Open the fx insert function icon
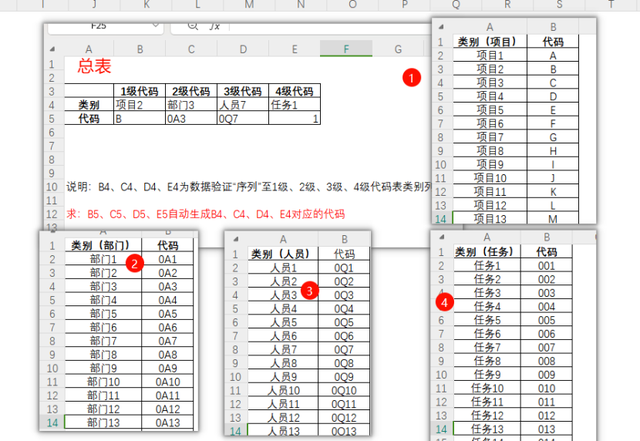The width and height of the screenshot is (640, 441). coord(214,27)
